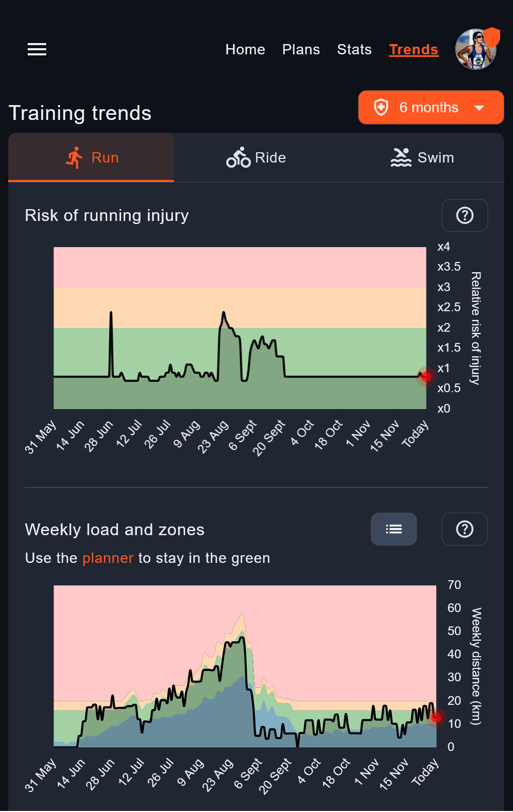Open help for Risk of running injury
The width and height of the screenshot is (513, 812).
[465, 215]
